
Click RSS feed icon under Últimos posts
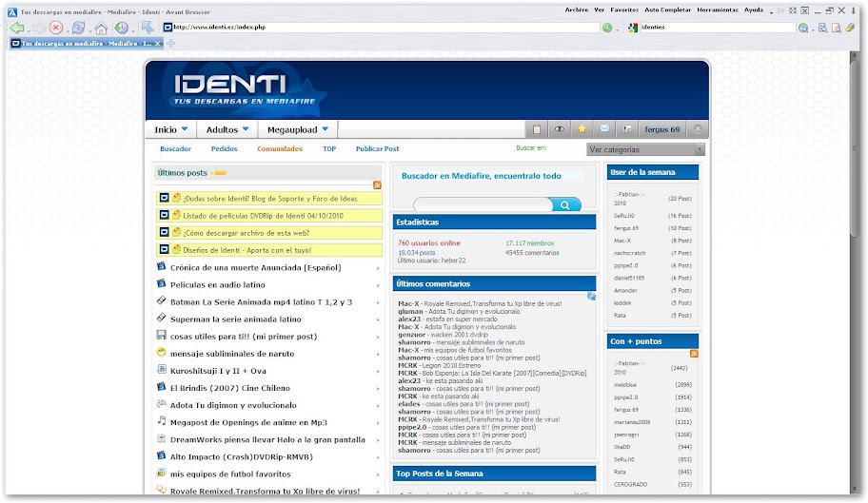377,185
